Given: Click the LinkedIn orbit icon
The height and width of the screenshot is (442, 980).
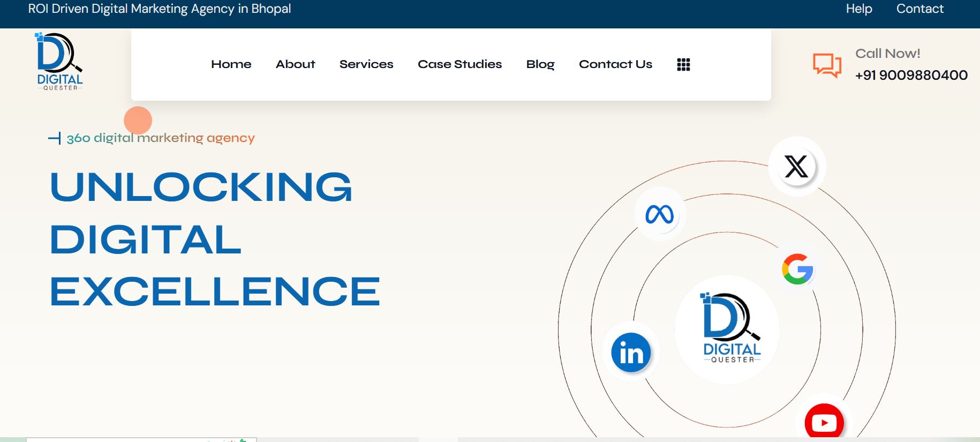Looking at the screenshot, I should click(631, 353).
